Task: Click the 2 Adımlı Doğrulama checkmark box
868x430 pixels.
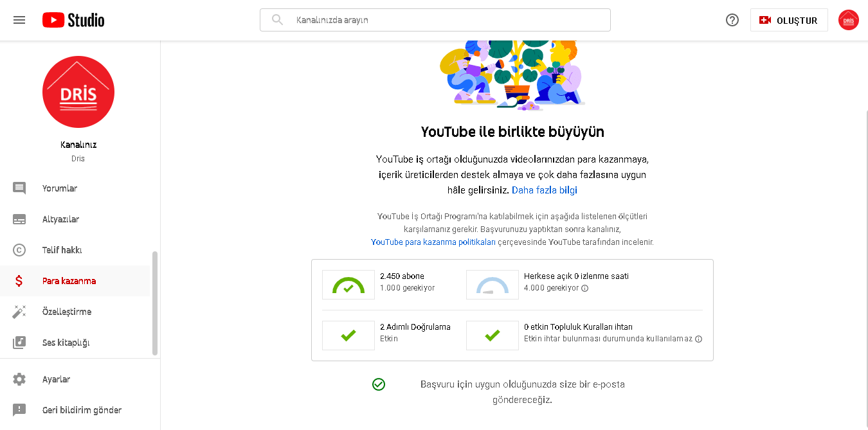Action: click(x=348, y=336)
